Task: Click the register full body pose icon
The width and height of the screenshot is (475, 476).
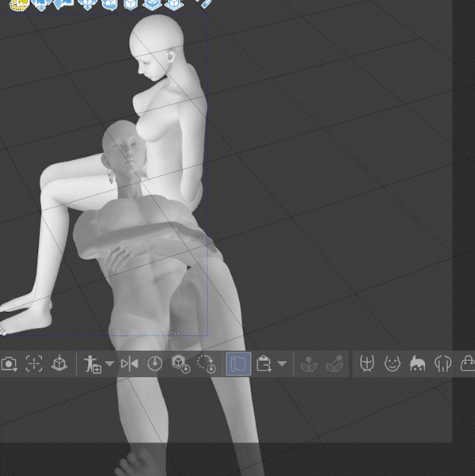Action: tap(93, 364)
